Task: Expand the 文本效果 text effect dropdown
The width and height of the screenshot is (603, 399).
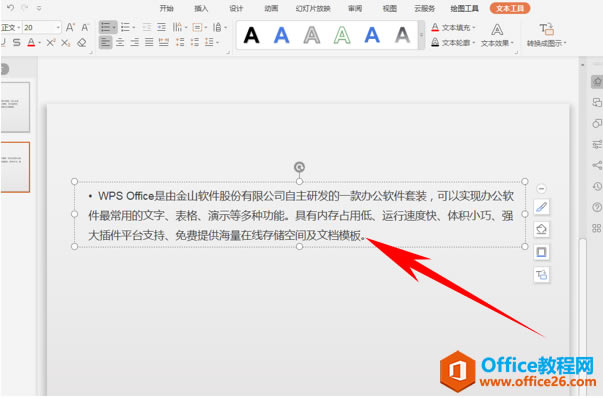Action: click(x=497, y=35)
